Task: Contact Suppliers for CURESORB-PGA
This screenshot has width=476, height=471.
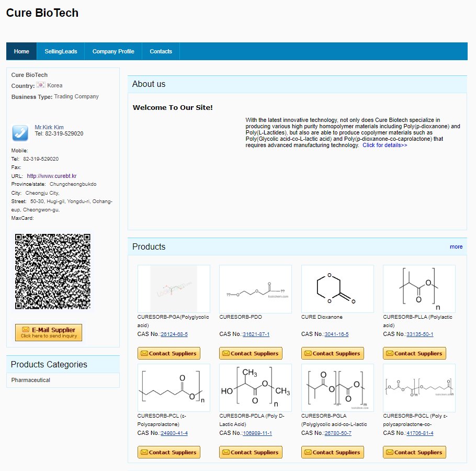Action: pos(169,353)
